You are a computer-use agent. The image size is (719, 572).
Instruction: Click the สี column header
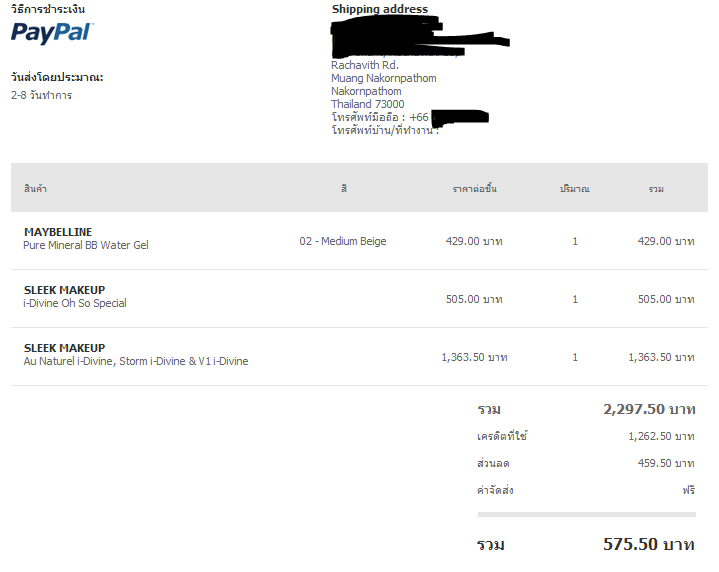[344, 189]
